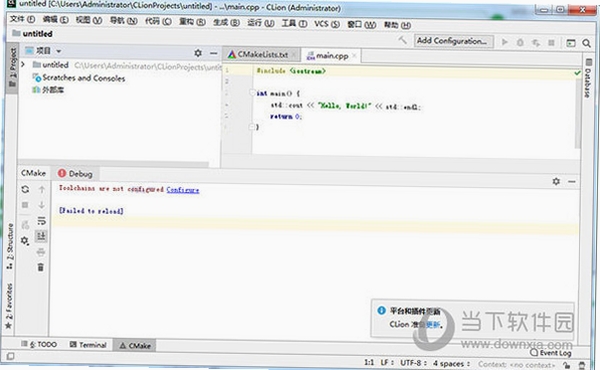Open the TODO tool window
The height and width of the screenshot is (370, 600).
pyautogui.click(x=39, y=344)
